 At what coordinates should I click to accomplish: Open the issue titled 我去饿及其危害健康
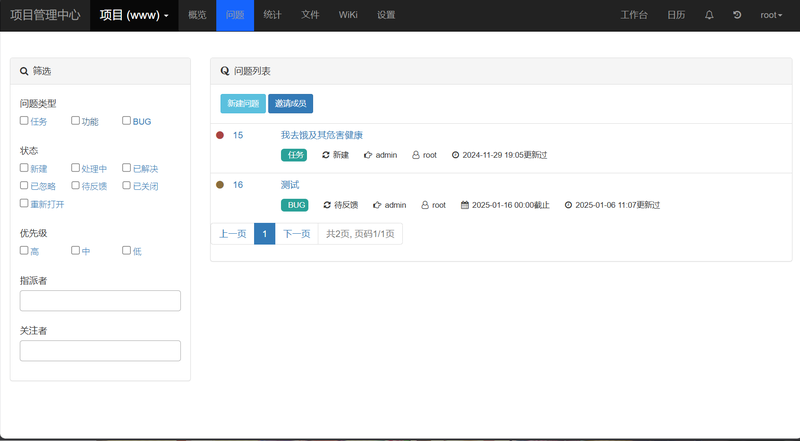[321, 135]
